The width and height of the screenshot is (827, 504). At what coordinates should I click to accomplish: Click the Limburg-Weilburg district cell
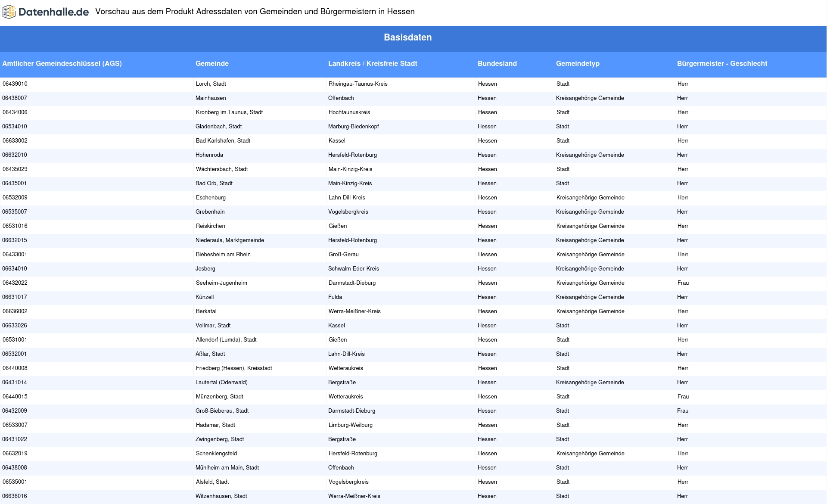pos(351,425)
